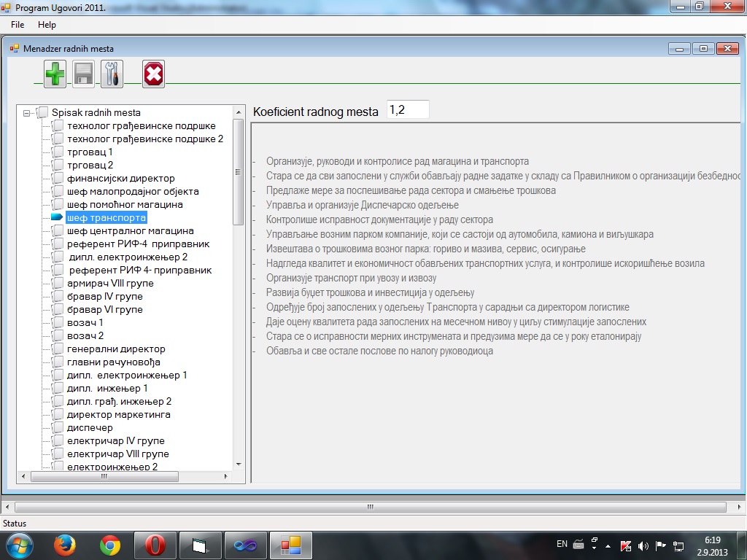
Task: Select електричар VIII групе item
Action: point(118,454)
